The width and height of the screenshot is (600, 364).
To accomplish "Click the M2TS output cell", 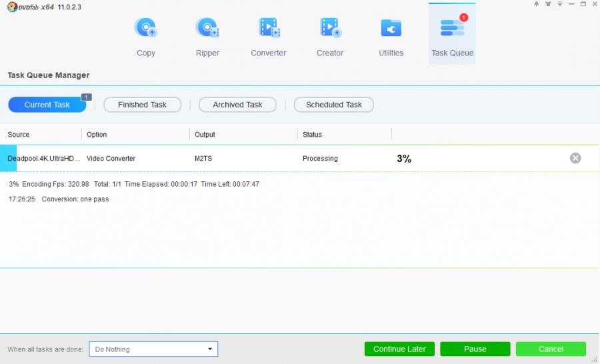I will point(203,159).
